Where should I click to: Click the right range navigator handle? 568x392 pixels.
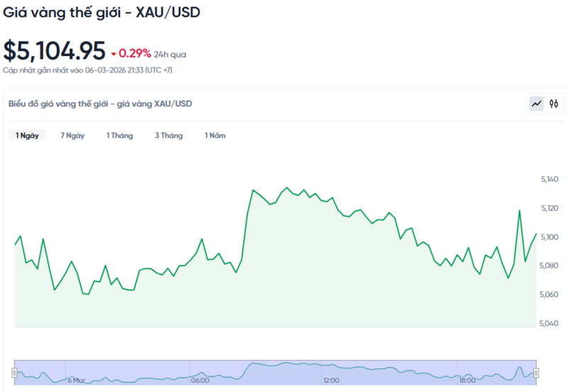536,373
